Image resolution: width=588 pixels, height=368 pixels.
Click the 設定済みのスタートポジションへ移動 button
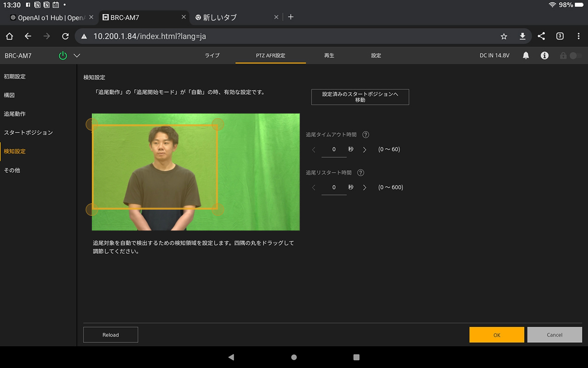[360, 97]
